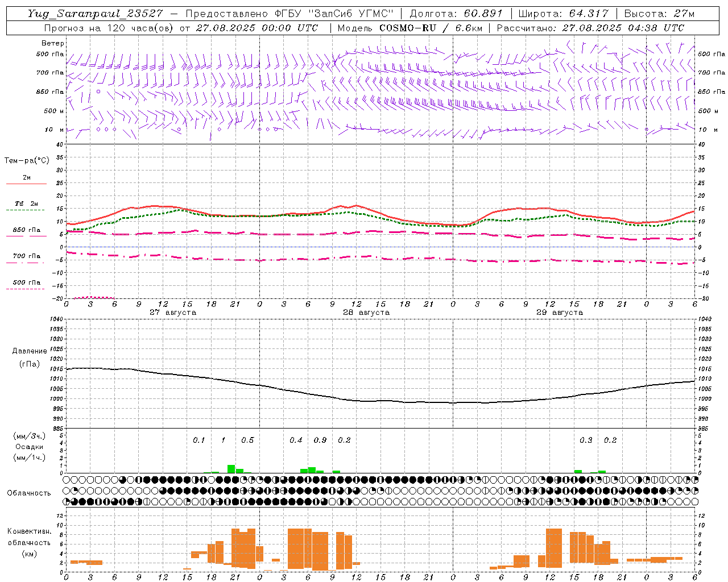Select the Прогноз на 120 часа(ов) text
The height and width of the screenshot is (582, 728).
[109, 28]
